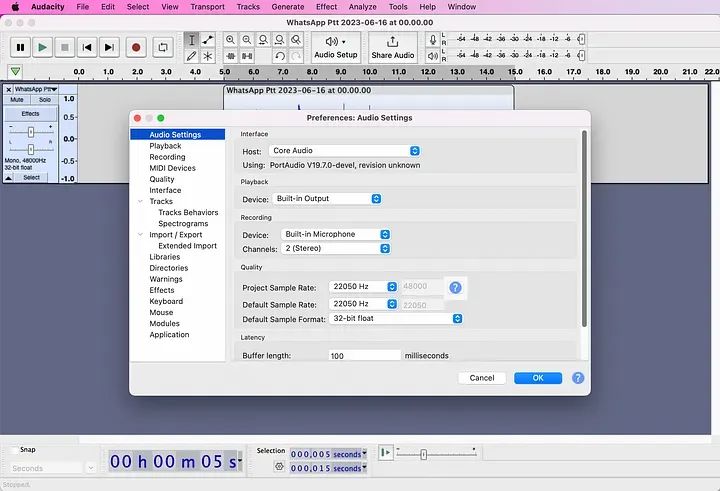Start recording with the red Record button
720x491 pixels.
(136, 47)
